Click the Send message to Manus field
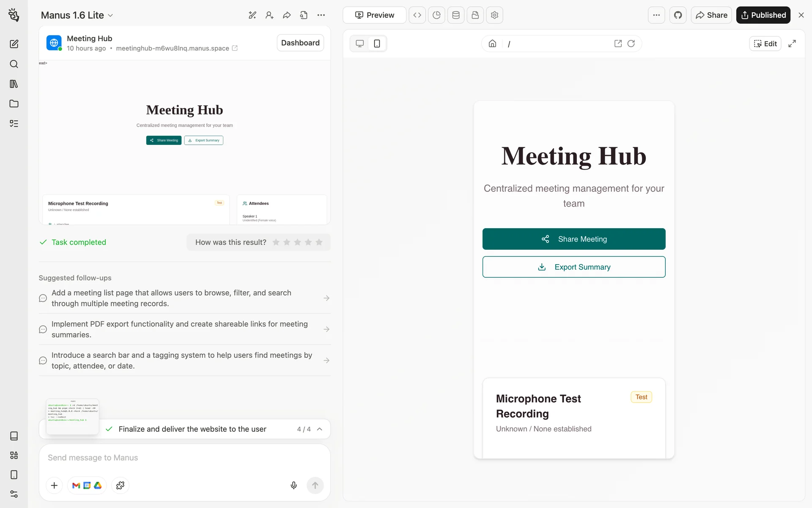The height and width of the screenshot is (508, 812). click(184, 458)
